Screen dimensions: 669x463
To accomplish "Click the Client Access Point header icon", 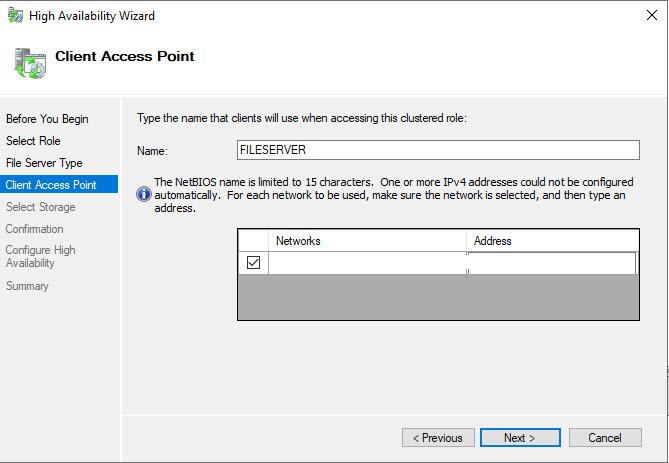I will [28, 61].
